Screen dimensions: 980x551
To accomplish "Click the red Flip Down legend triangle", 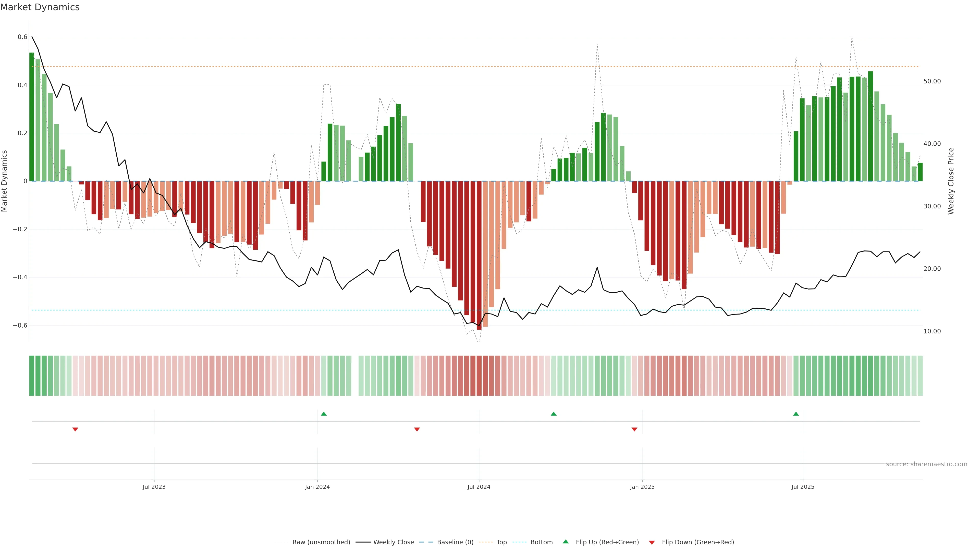I will coord(652,543).
